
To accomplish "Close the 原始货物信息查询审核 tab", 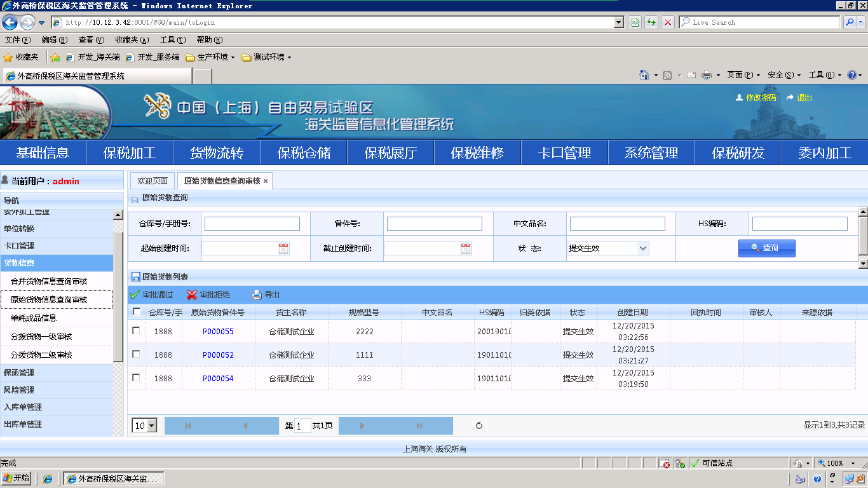I will (266, 181).
